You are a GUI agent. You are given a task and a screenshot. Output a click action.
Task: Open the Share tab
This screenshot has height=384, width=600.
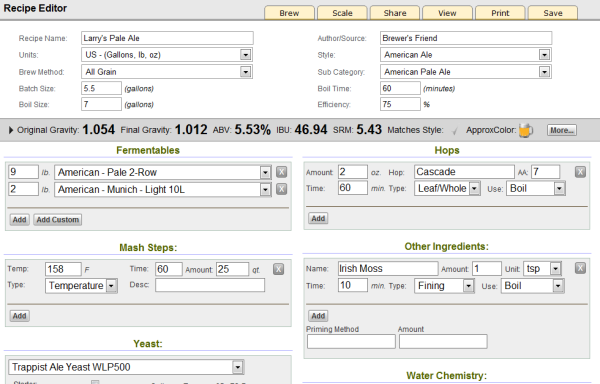pyautogui.click(x=395, y=13)
